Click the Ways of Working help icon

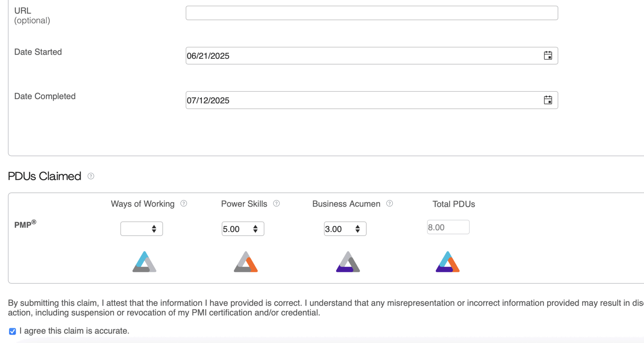(x=184, y=203)
